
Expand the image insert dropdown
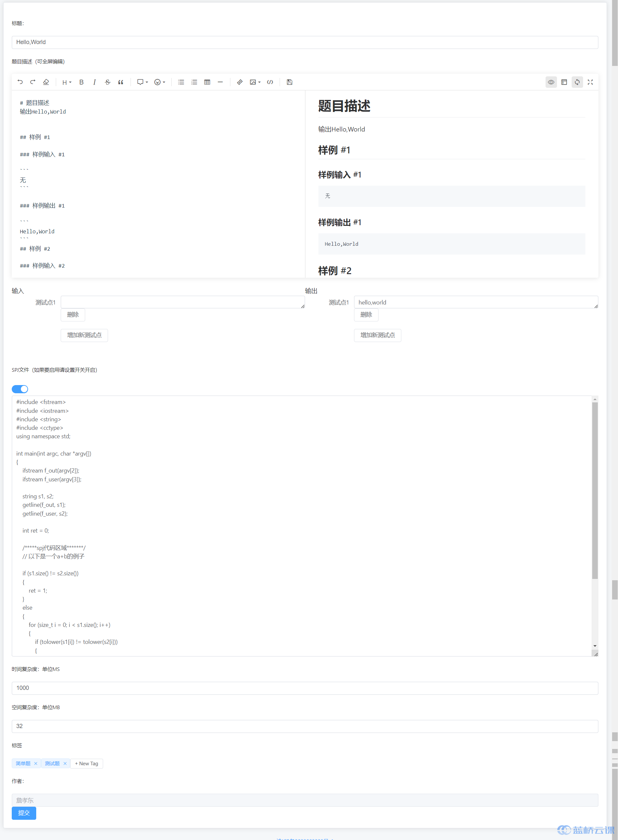coord(255,82)
